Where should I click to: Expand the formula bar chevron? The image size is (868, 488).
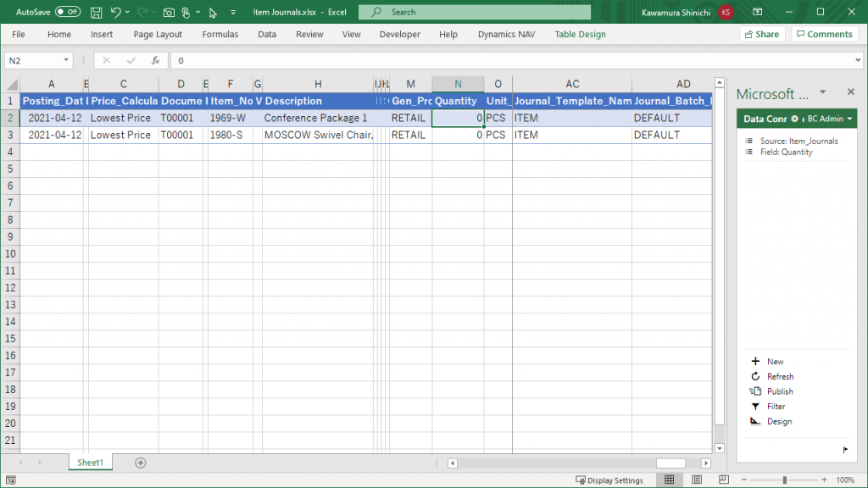tap(858, 61)
